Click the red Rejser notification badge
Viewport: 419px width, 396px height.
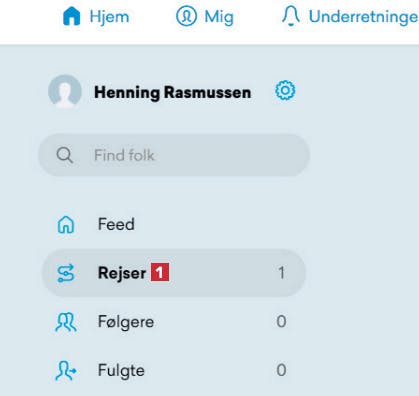pyautogui.click(x=160, y=273)
